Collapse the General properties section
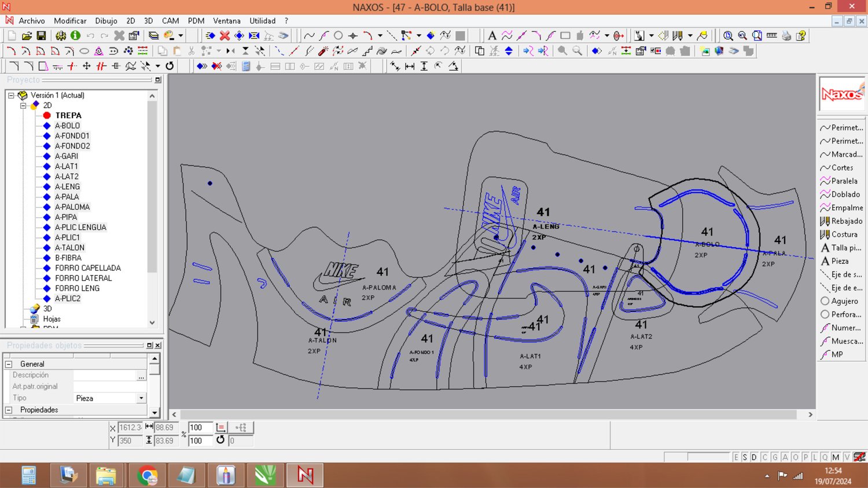868x488 pixels. tap(9, 364)
